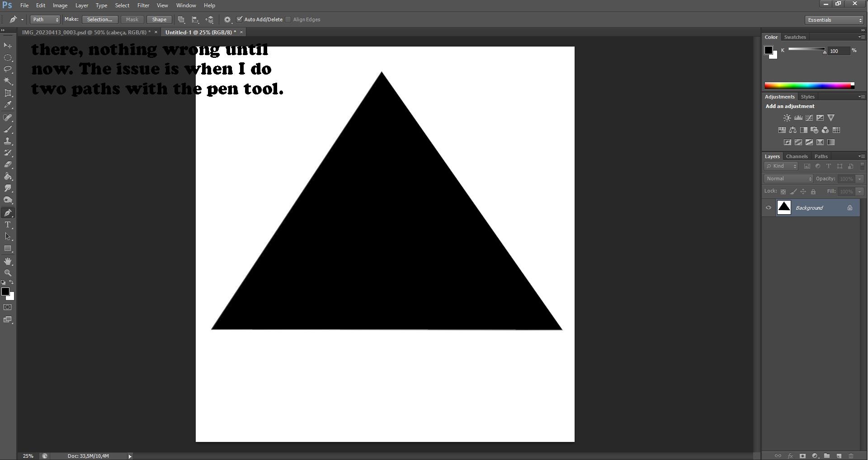Swap foreground and background colors

(x=12, y=282)
